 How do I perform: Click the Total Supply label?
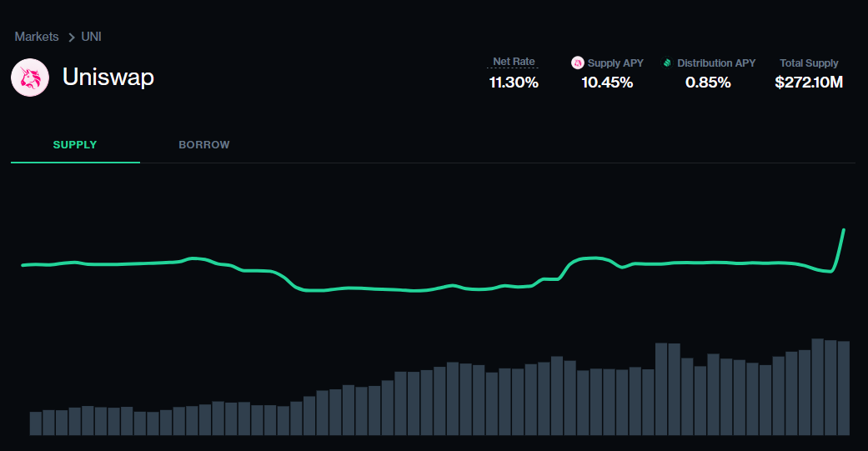[x=809, y=63]
